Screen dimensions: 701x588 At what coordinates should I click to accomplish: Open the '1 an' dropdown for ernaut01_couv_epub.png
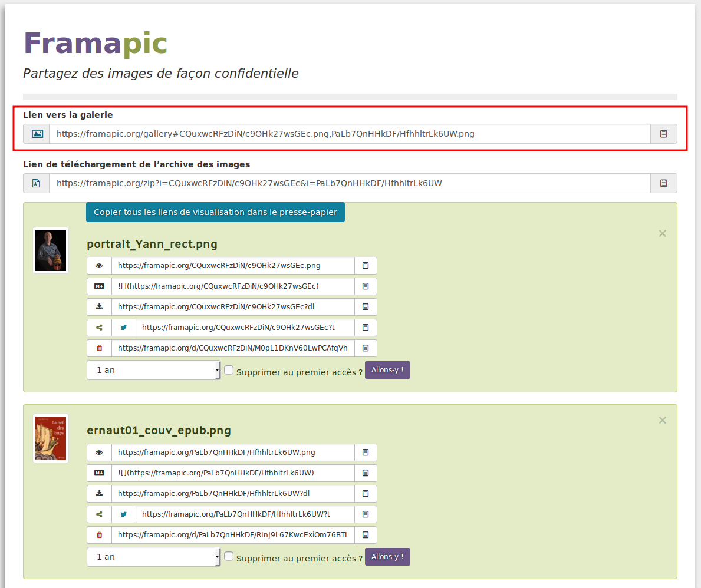tap(154, 557)
